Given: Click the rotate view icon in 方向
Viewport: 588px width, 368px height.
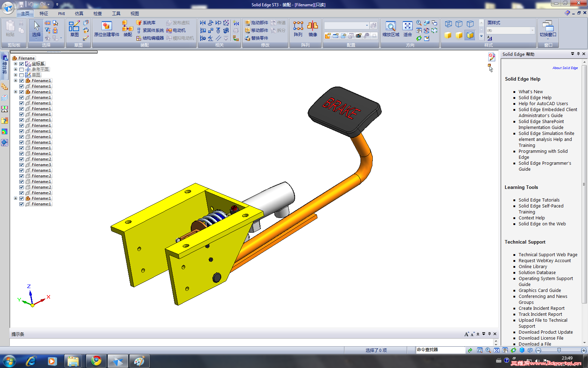Looking at the screenshot, I should (x=419, y=38).
